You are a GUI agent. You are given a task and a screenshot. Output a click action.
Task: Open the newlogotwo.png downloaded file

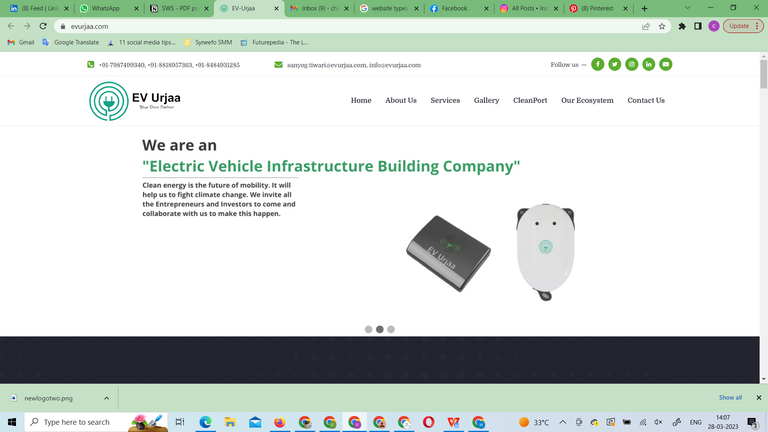pos(49,398)
